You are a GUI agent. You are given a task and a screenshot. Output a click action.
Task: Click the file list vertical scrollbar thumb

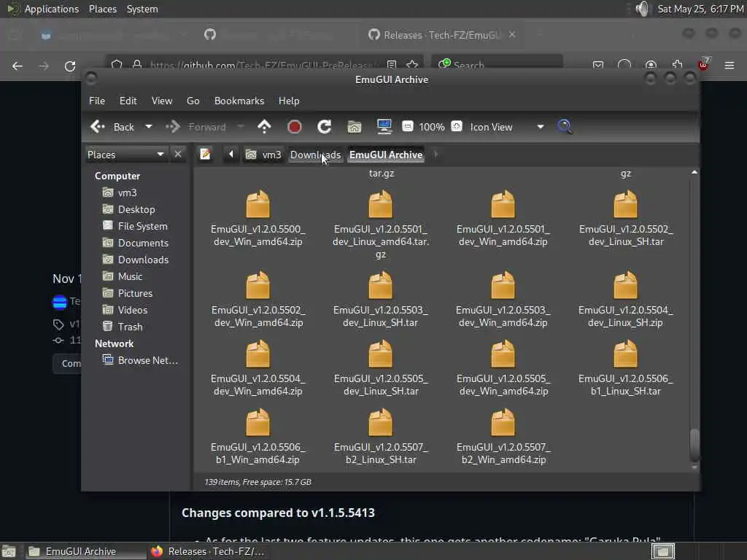click(x=694, y=445)
